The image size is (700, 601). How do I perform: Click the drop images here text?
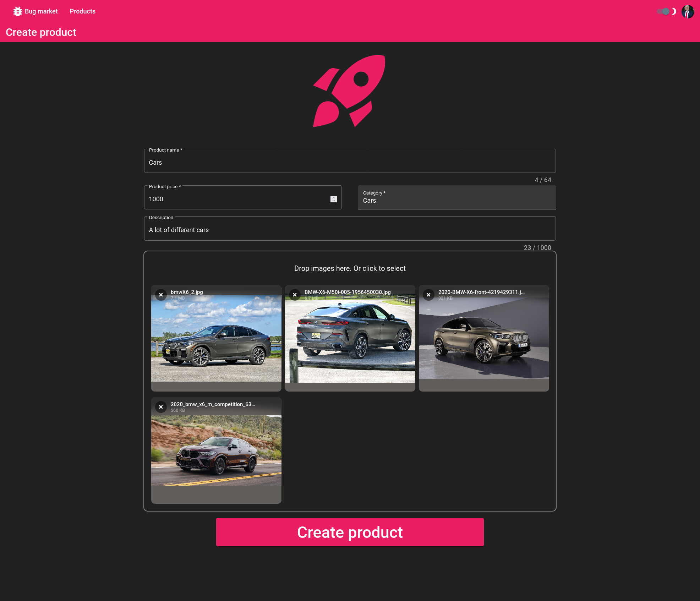[350, 268]
